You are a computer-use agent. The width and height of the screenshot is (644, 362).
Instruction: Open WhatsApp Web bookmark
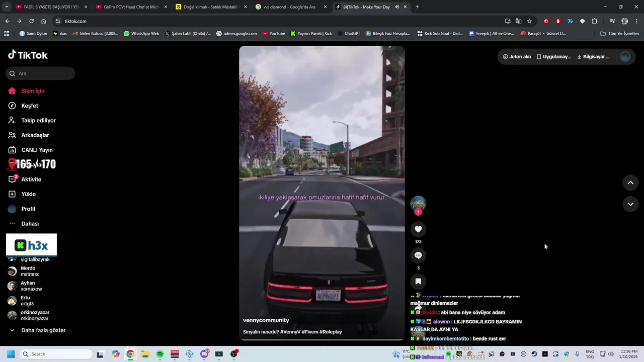141,34
